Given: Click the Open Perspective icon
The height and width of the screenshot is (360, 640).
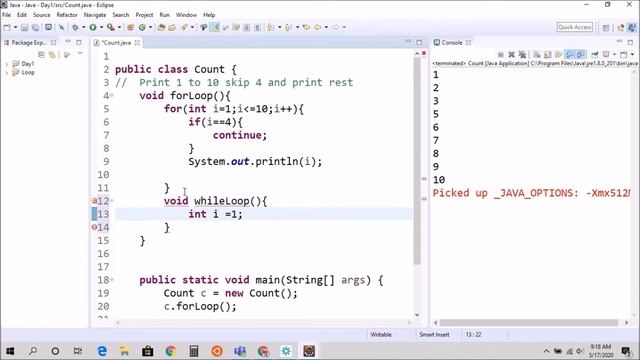Looking at the screenshot, I should coord(606,27).
